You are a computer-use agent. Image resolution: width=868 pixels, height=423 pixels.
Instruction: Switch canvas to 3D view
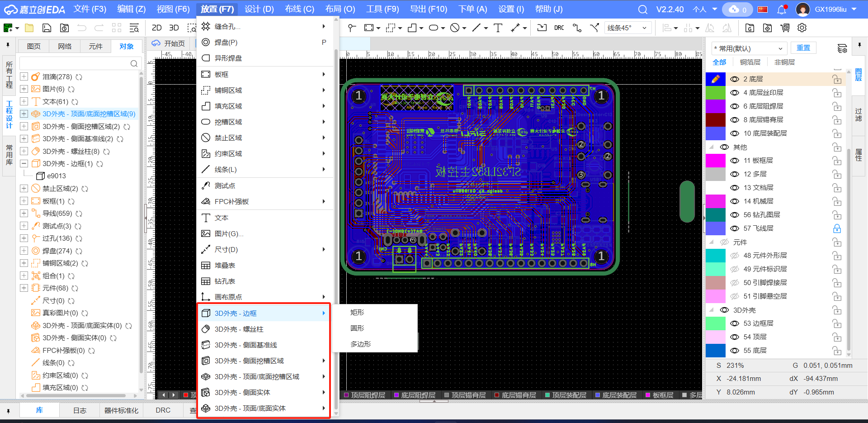coord(174,28)
